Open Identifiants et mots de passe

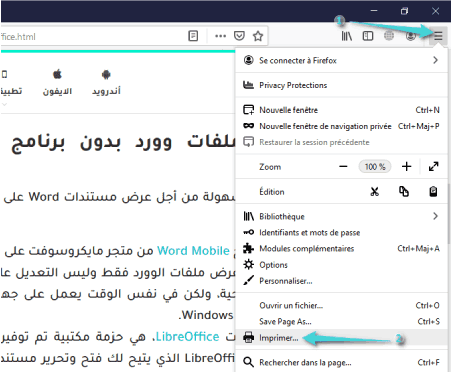coord(341,232)
